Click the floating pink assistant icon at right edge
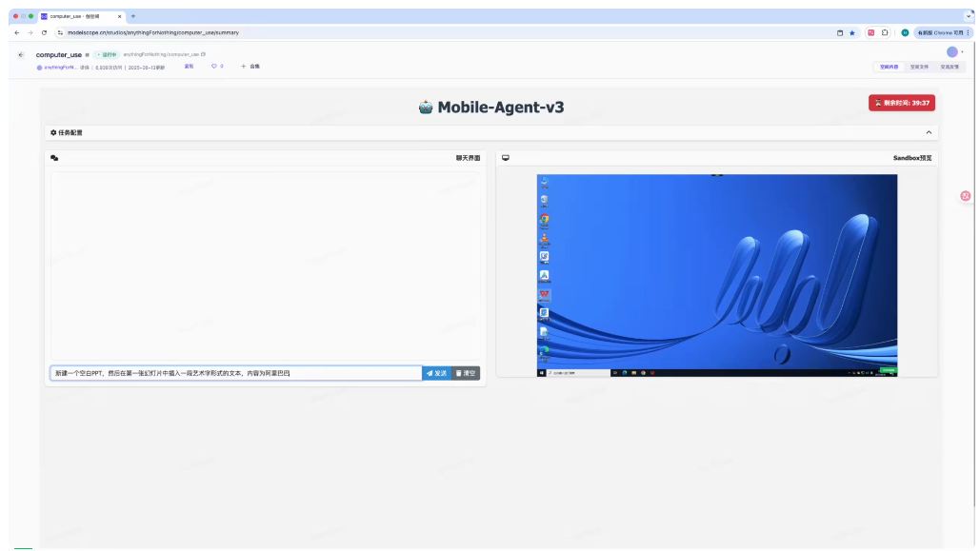 click(x=966, y=196)
